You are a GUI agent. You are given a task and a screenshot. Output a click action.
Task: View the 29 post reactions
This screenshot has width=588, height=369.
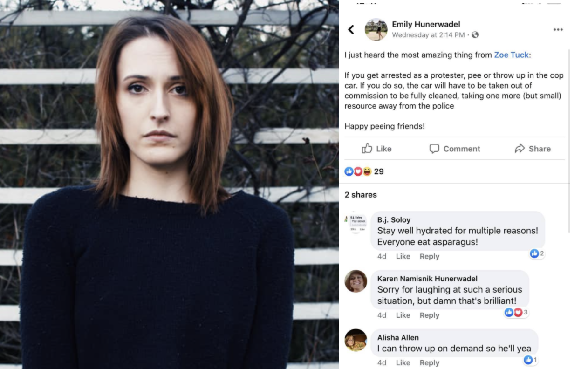[x=364, y=171]
